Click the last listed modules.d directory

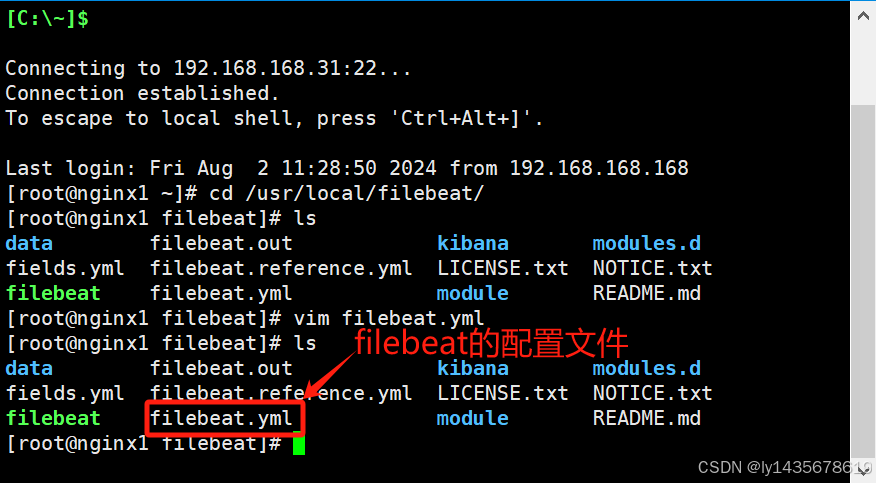coord(646,368)
